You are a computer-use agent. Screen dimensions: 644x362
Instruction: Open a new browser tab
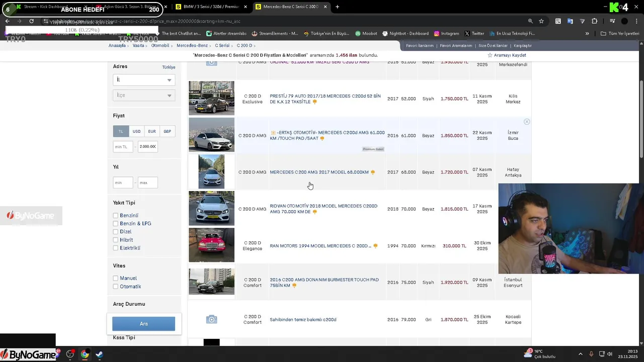(337, 7)
